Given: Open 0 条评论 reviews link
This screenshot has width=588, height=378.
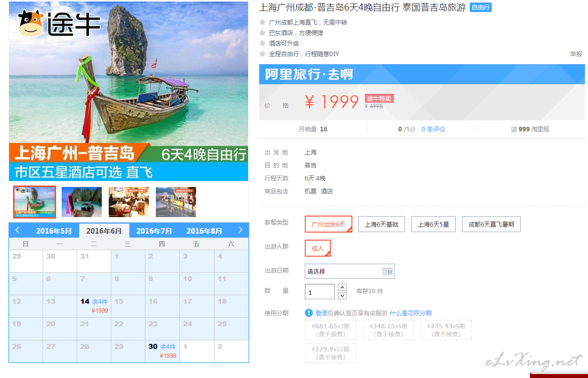Looking at the screenshot, I should (433, 129).
